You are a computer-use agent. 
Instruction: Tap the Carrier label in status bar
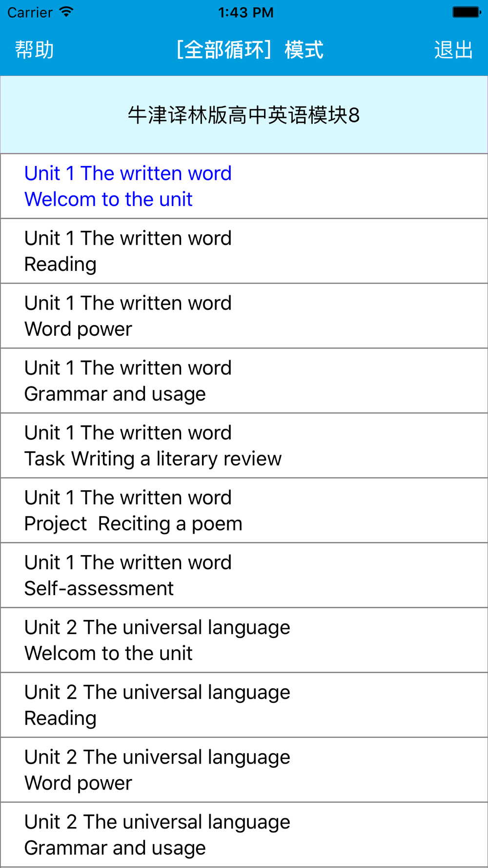tap(30, 12)
